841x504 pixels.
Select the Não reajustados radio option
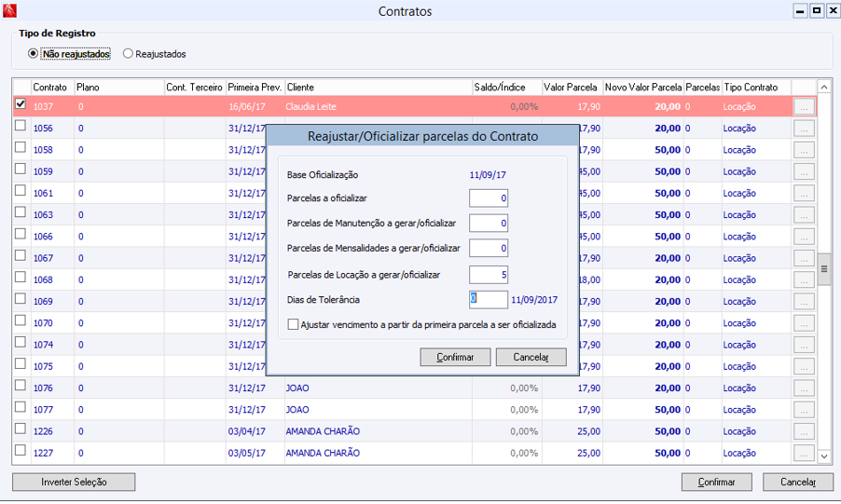point(34,54)
